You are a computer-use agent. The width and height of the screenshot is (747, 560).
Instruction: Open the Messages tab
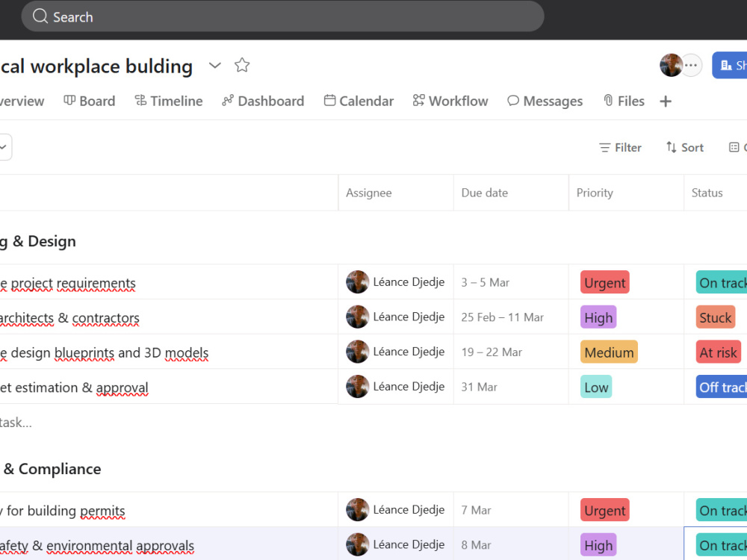[545, 101]
